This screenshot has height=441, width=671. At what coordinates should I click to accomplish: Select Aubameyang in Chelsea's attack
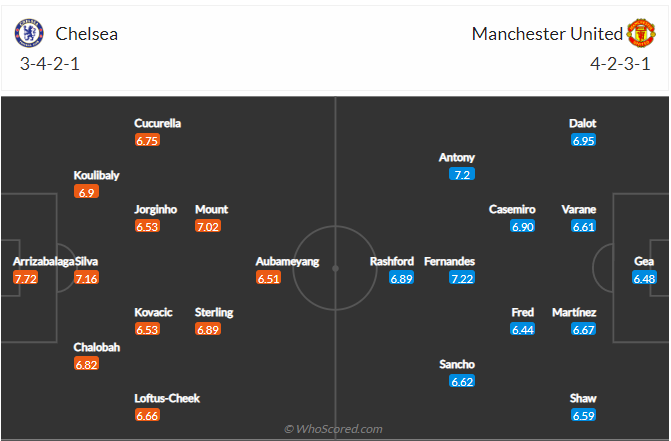[x=287, y=261]
